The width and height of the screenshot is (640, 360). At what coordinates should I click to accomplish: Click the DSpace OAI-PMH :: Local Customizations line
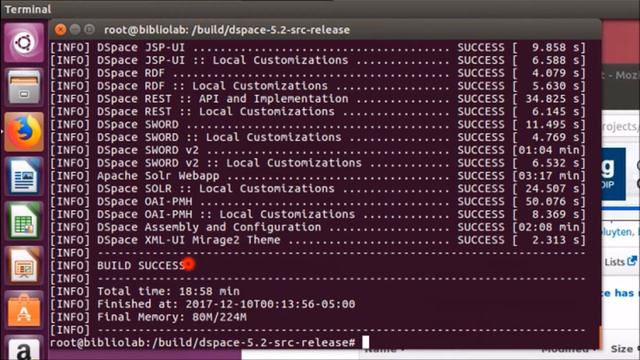point(318,214)
